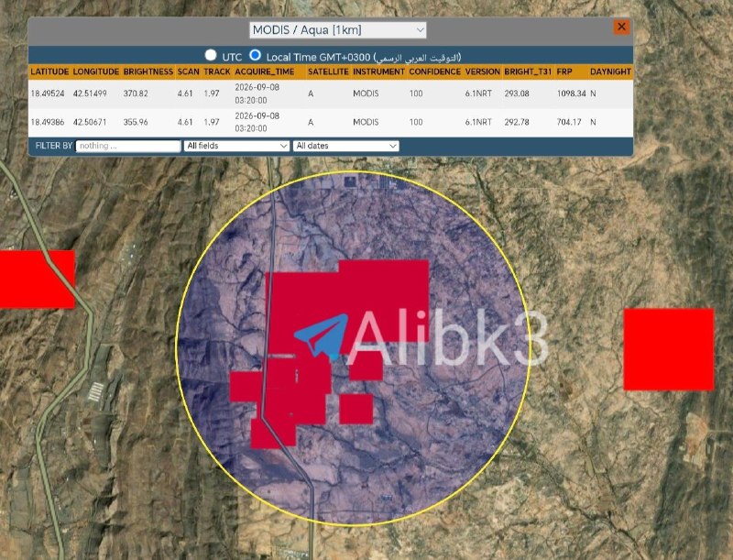The height and width of the screenshot is (560, 733).
Task: Sort by the LONGITUDE column header
Action: click(96, 72)
